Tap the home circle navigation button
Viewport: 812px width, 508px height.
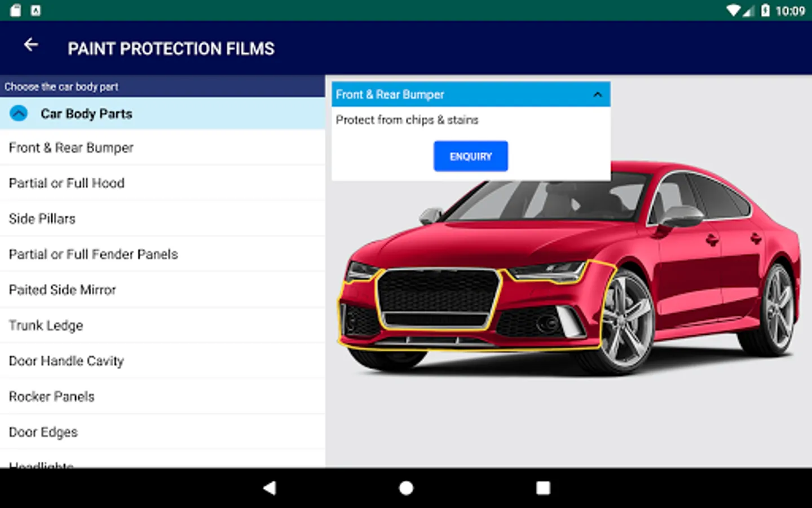(x=405, y=487)
